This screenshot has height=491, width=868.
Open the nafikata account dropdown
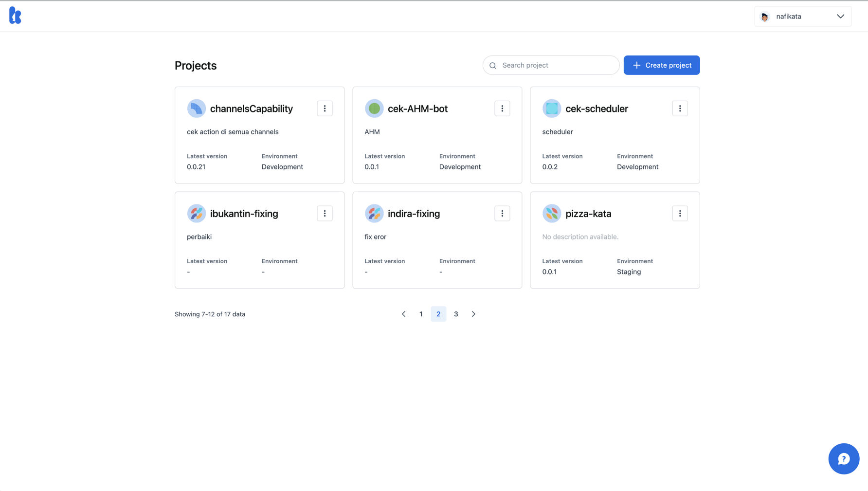[803, 17]
